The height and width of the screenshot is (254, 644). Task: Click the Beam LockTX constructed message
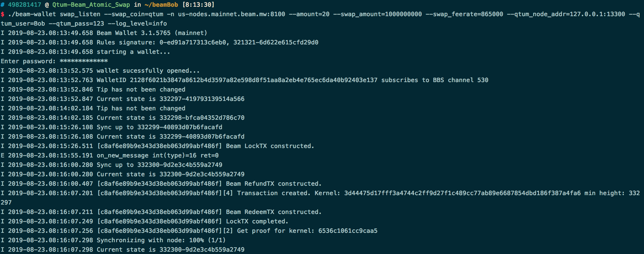pyautogui.click(x=270, y=146)
